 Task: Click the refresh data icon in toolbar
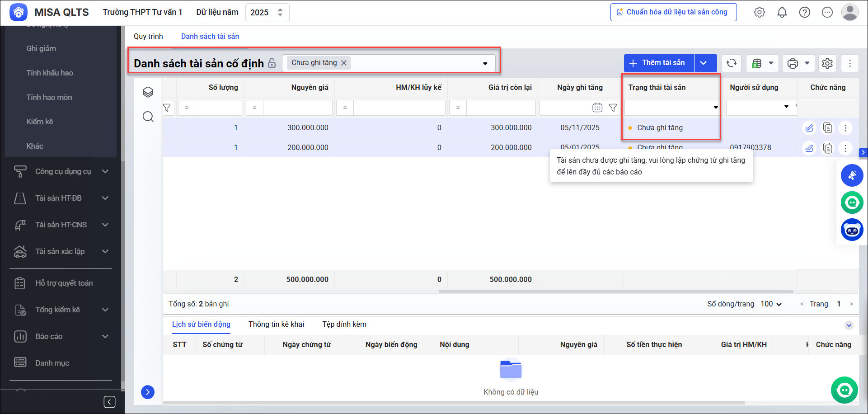[x=732, y=63]
